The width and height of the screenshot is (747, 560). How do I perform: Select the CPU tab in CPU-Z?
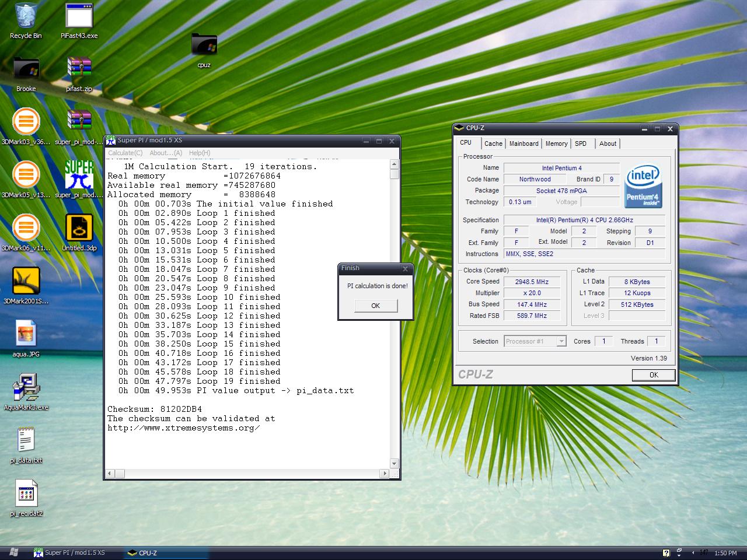(466, 143)
